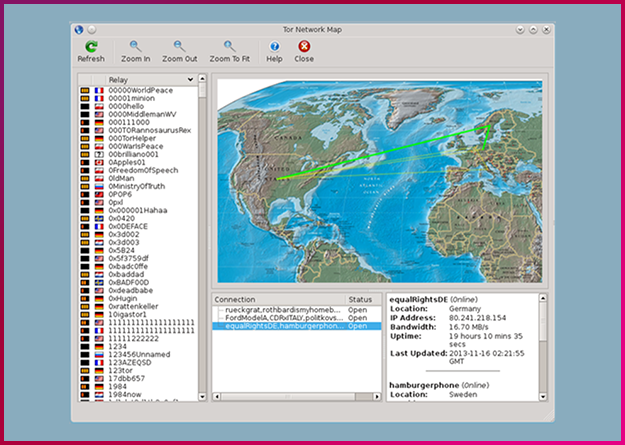Screen dimensions: 625x445
Task: Click the unknown-country flag beside 00brilliano001
Action: coord(99,154)
